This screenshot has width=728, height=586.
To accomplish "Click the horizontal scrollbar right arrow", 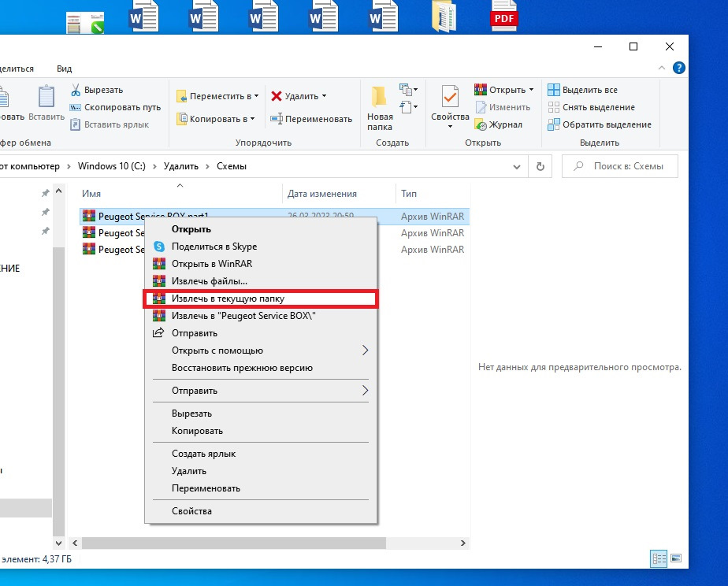I will 462,543.
